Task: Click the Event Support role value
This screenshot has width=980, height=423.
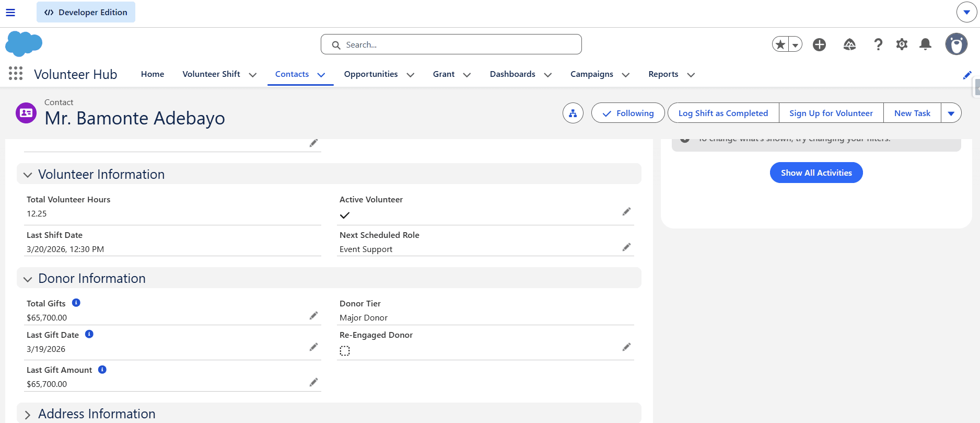Action: click(366, 249)
